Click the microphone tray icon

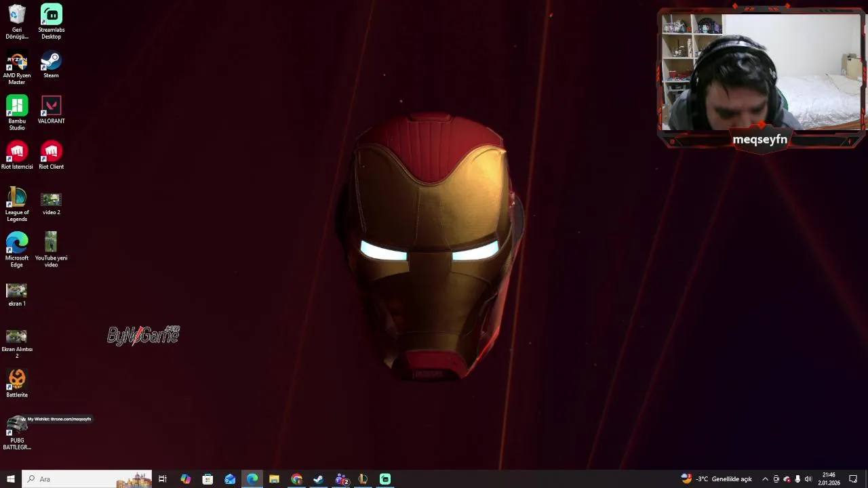coord(797,479)
